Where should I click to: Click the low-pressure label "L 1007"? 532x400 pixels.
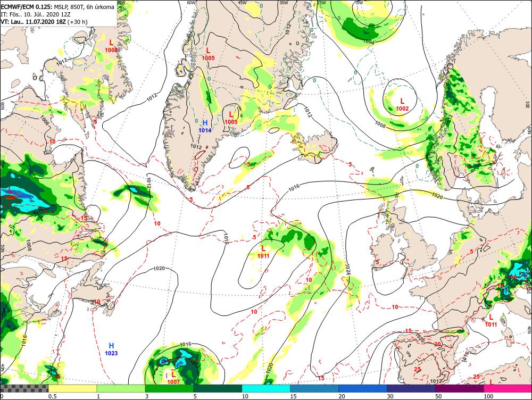[x=173, y=378]
